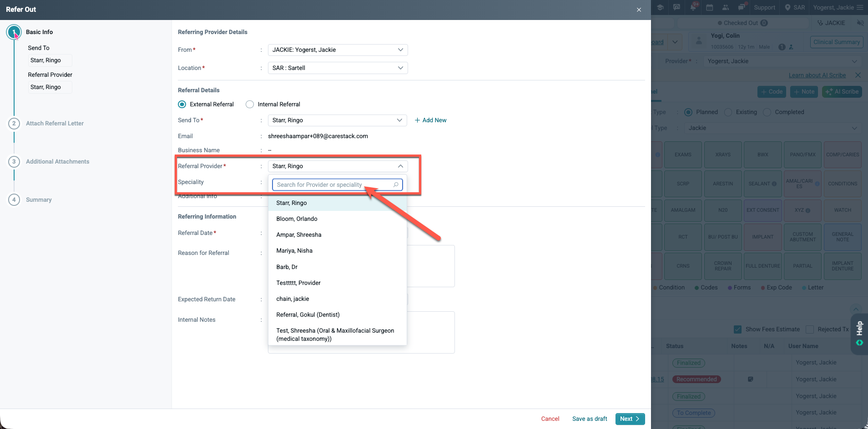
Task: Open Clinical Summary button
Action: click(837, 42)
